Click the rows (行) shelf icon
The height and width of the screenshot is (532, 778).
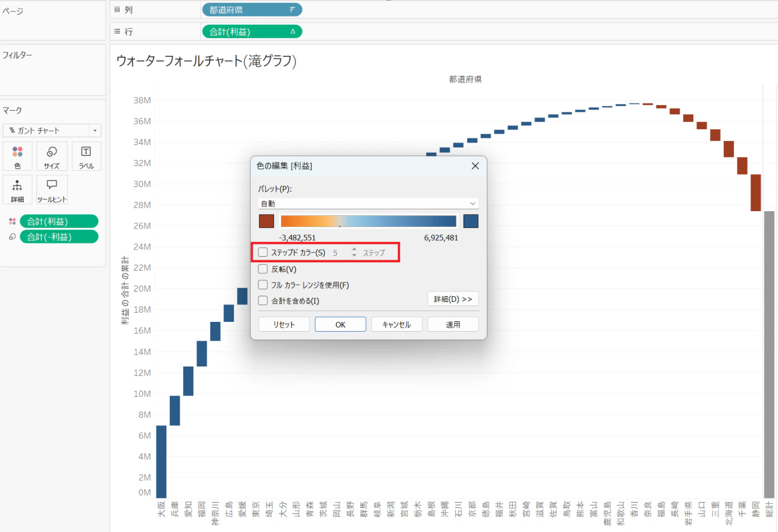point(117,32)
